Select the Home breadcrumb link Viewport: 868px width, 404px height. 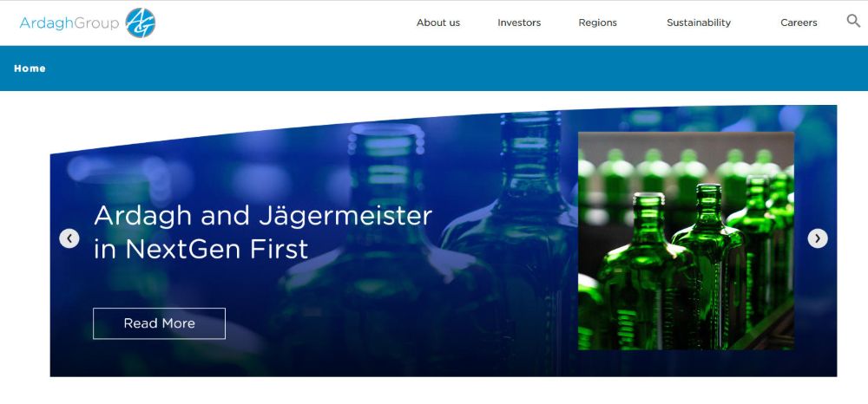[x=30, y=68]
